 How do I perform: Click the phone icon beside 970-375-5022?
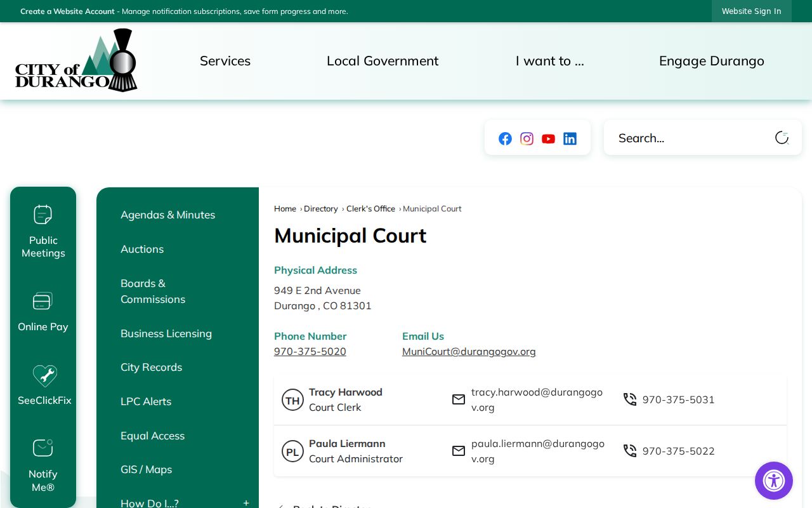[x=630, y=451]
